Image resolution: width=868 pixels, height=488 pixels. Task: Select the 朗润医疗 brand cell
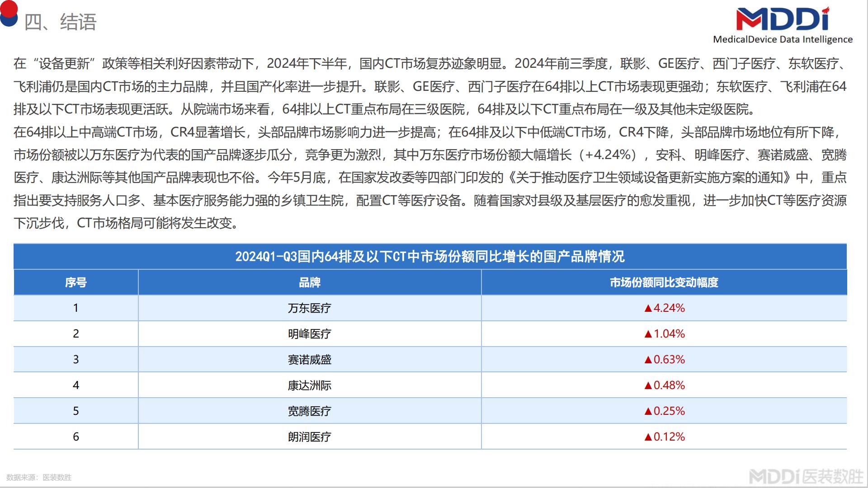tap(310, 437)
